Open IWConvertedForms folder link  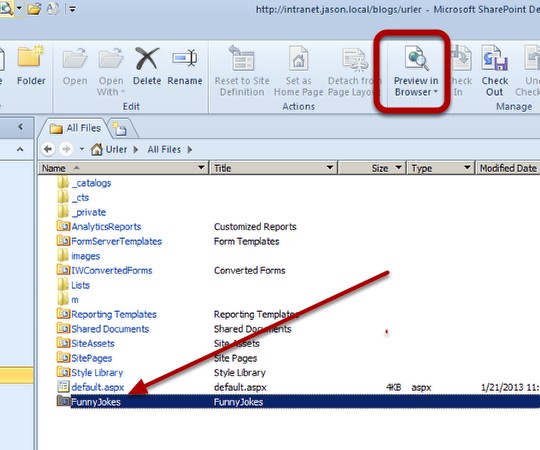(112, 270)
